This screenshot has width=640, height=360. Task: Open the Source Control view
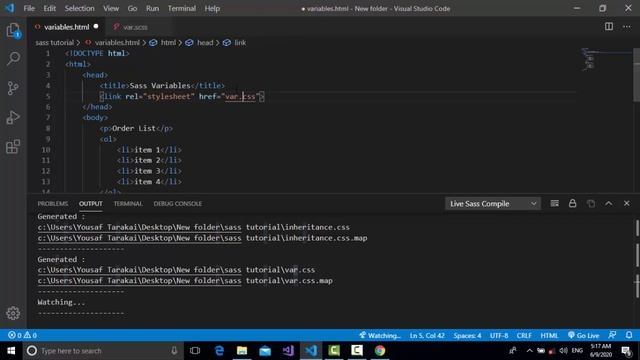tap(13, 88)
